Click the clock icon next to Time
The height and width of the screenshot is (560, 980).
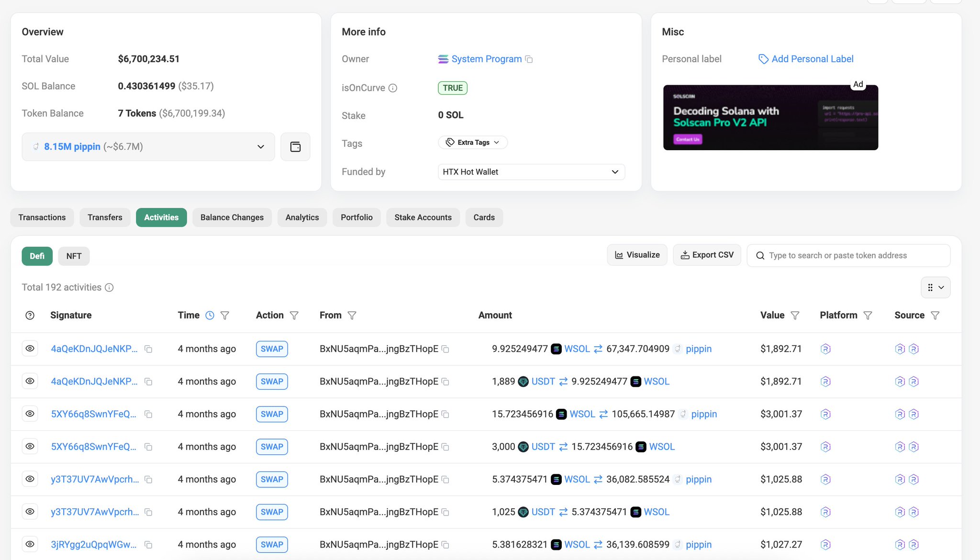[210, 315]
